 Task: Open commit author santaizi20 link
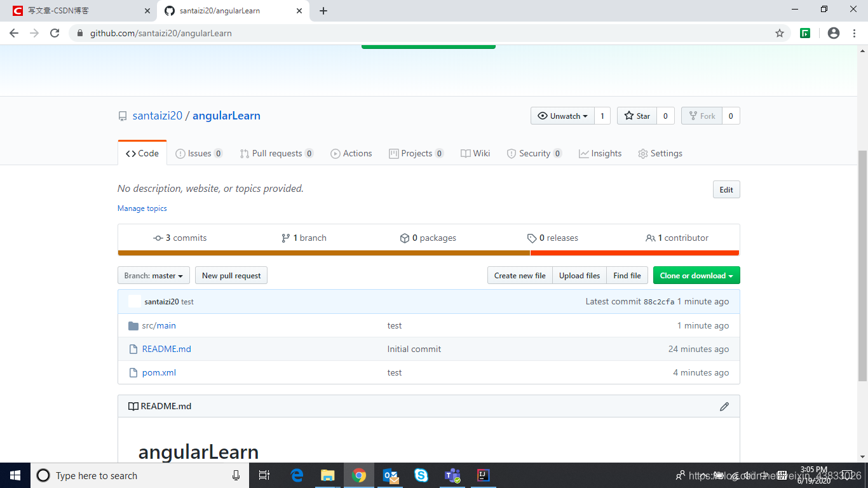tap(161, 302)
